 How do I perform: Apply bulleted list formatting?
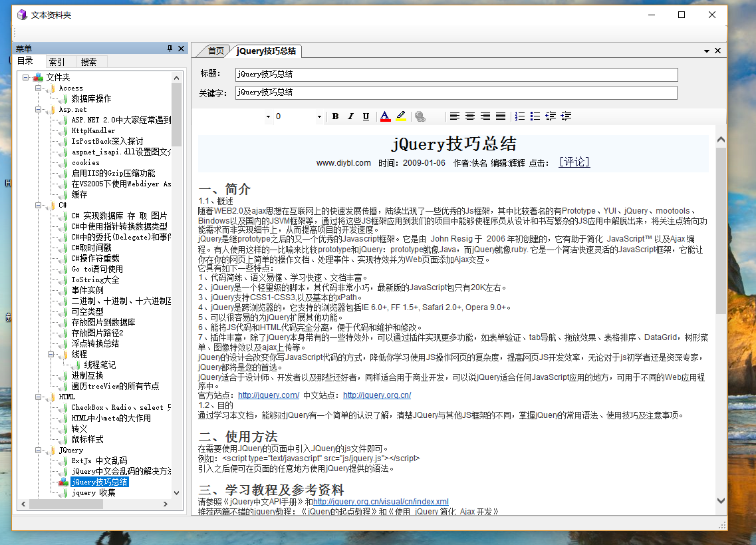tap(535, 116)
